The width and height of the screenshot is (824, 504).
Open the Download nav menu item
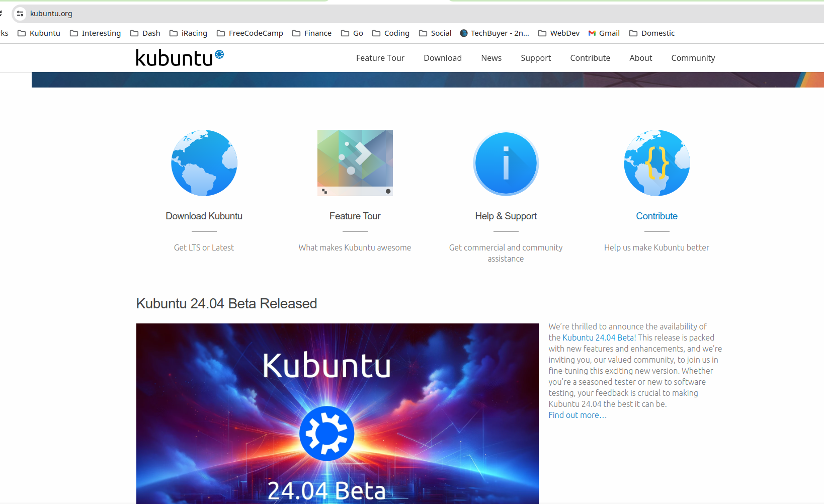pos(443,58)
